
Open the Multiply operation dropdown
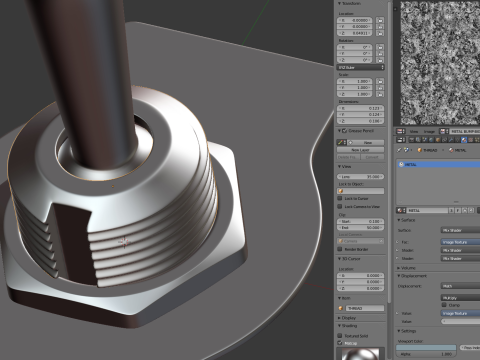(460, 298)
